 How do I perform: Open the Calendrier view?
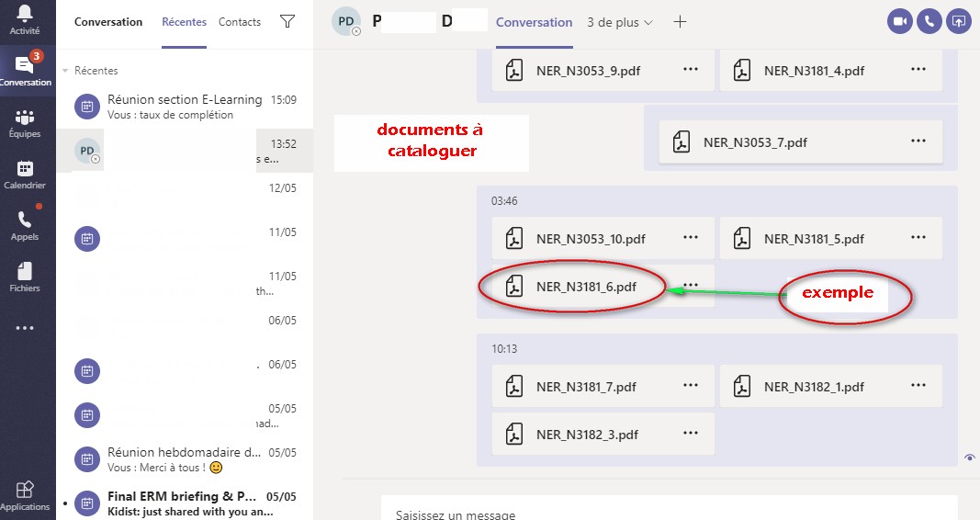(x=25, y=175)
